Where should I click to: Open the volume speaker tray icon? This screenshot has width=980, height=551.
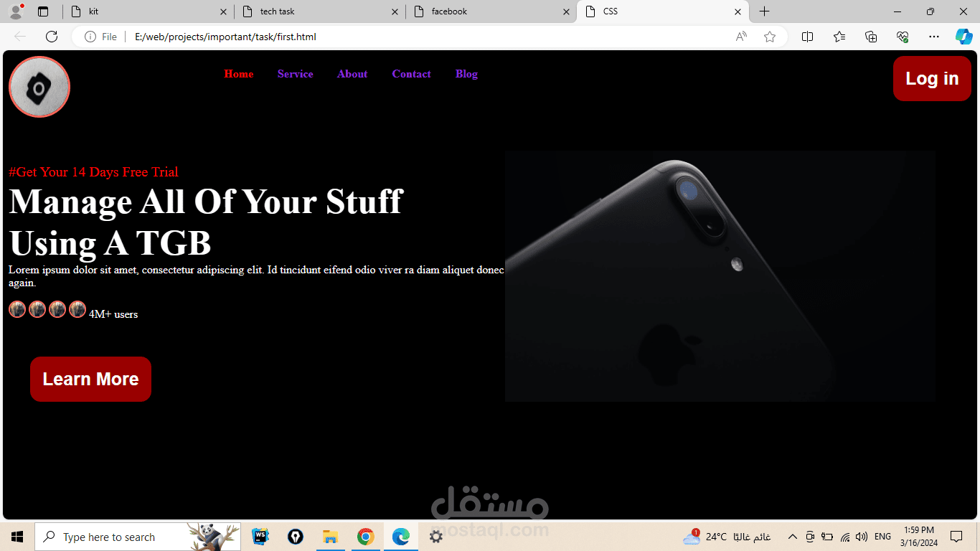pyautogui.click(x=862, y=537)
